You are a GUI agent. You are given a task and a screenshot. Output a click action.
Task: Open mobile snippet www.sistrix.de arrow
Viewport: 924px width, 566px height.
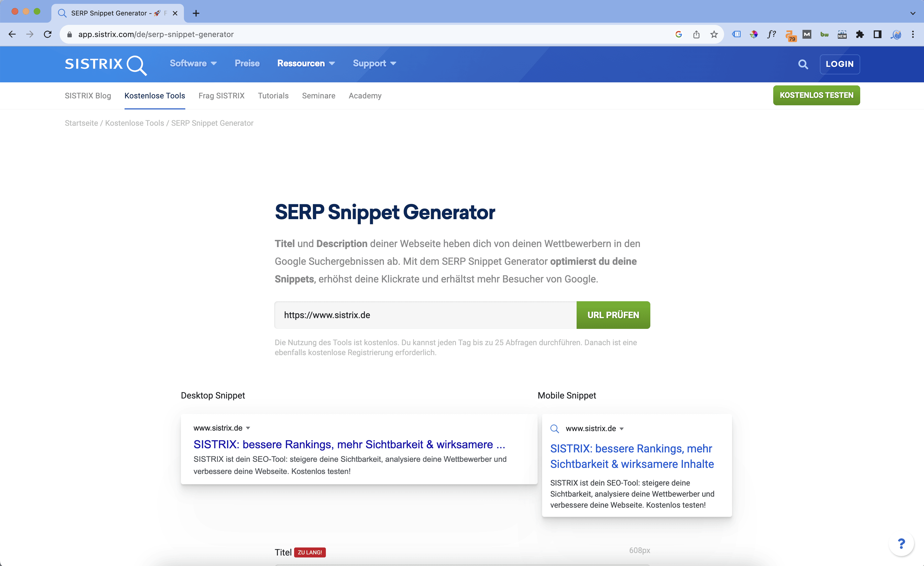coord(621,429)
